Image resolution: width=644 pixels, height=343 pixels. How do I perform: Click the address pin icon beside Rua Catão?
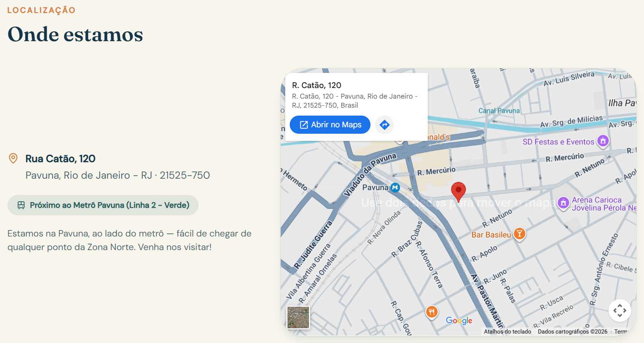(x=13, y=158)
